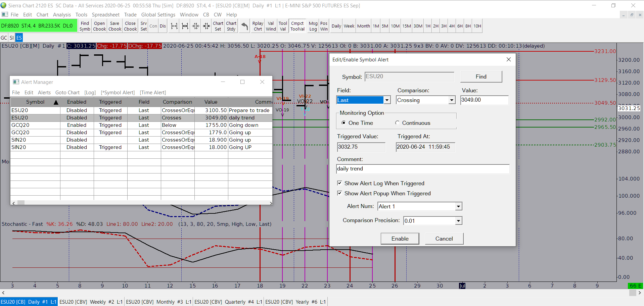Click the last bar-spacing compress icon
Viewport: 644px width, 306px height.
(x=206, y=26)
